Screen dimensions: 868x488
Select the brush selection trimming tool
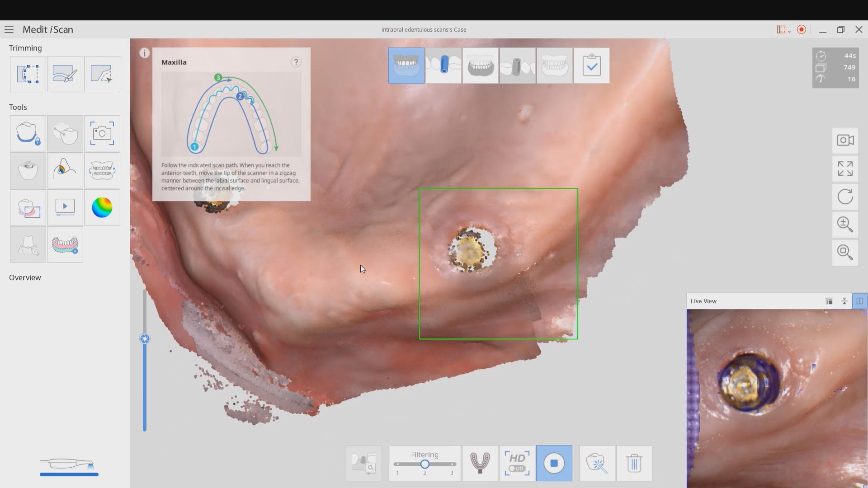click(x=65, y=74)
